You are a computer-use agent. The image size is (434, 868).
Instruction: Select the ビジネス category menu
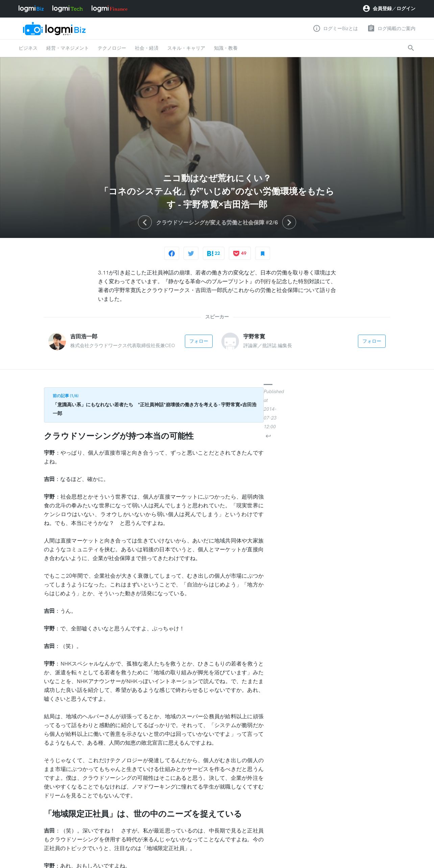pos(28,48)
